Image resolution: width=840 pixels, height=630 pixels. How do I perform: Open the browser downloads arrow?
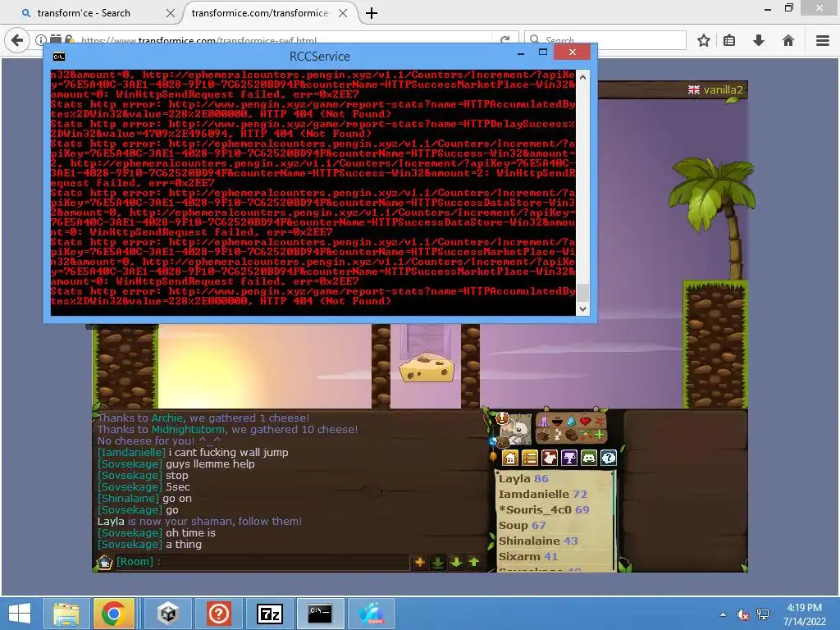click(759, 40)
